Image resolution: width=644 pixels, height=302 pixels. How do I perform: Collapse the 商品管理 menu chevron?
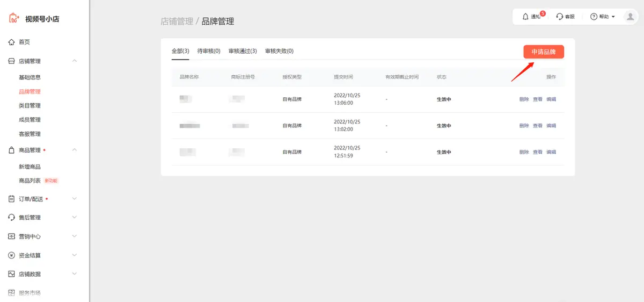[x=75, y=149]
